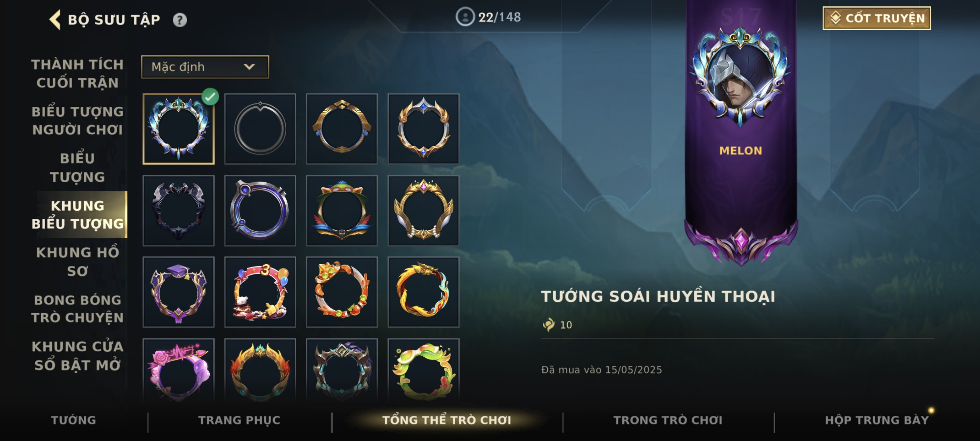The image size is (980, 441).
Task: Click the MELON profile avatar preview
Action: (x=740, y=76)
